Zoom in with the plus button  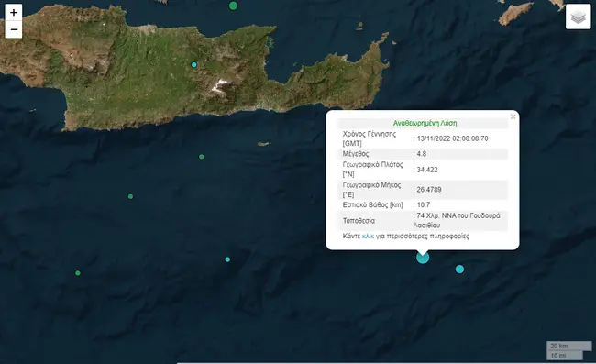(14, 13)
